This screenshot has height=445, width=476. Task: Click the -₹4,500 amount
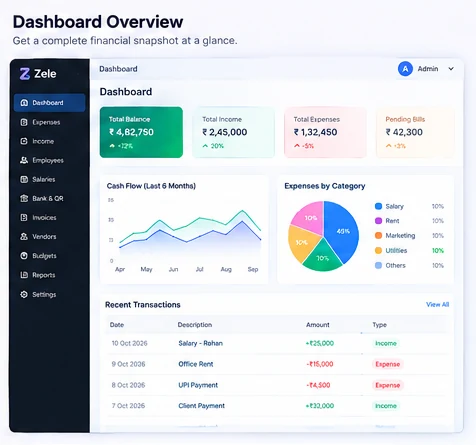[x=318, y=385]
